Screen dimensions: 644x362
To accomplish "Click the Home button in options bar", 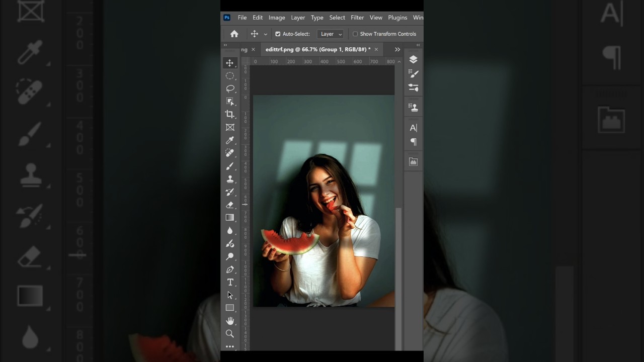I will pyautogui.click(x=234, y=34).
